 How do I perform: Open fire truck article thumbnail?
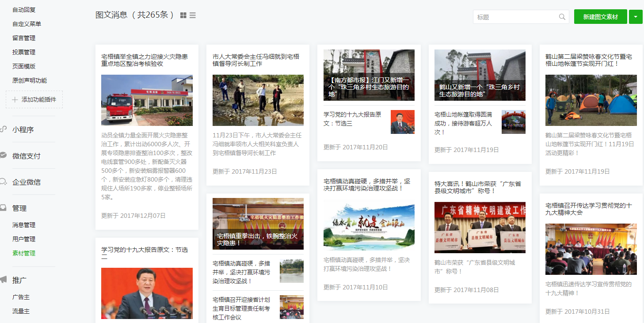coord(147,100)
